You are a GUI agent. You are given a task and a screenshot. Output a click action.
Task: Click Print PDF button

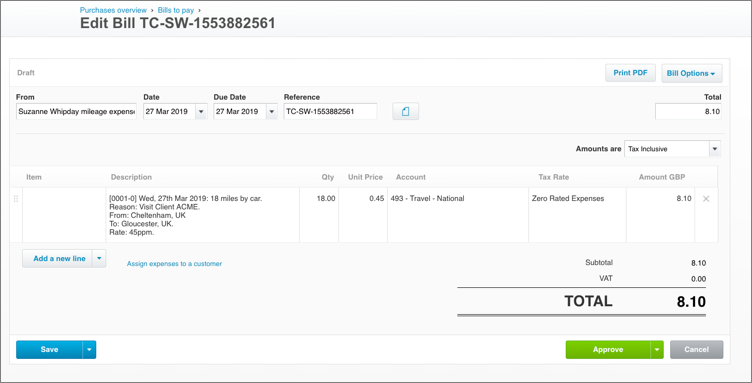pos(631,73)
